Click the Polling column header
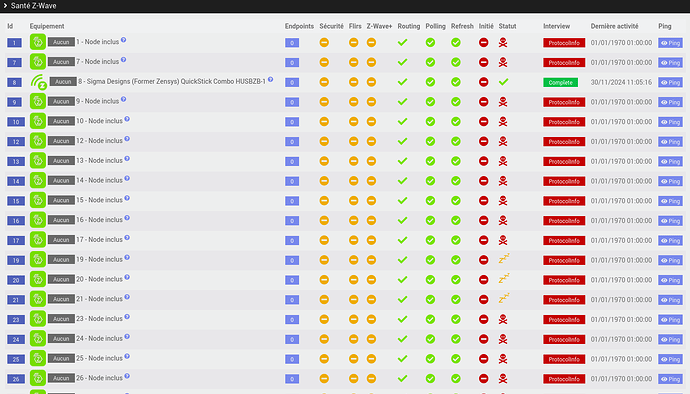Screen dimensions: 690x394 tap(436, 26)
